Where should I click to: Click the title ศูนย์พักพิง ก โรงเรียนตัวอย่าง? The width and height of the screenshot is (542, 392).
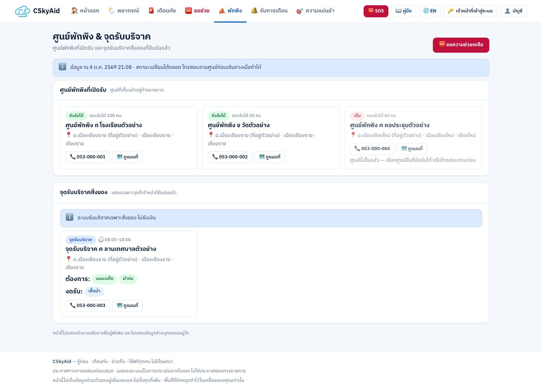[x=104, y=125]
